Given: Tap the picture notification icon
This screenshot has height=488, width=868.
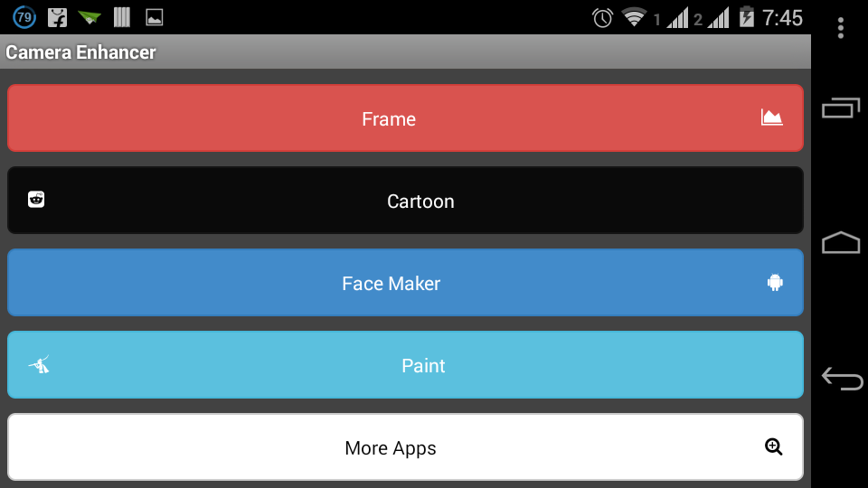Looking at the screenshot, I should pyautogui.click(x=155, y=17).
